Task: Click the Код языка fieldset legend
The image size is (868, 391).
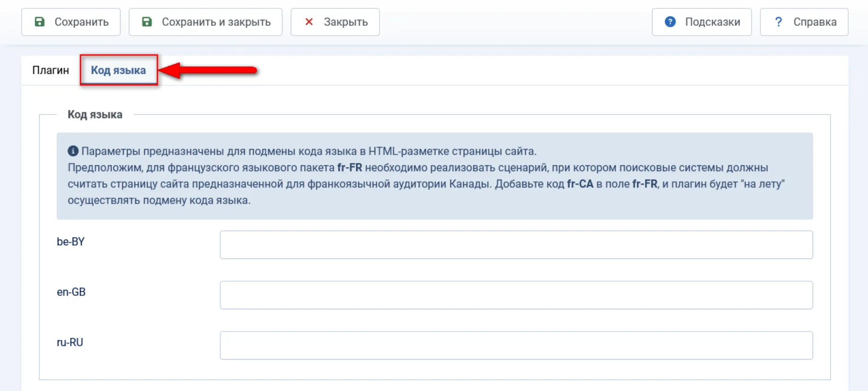Action: click(95, 114)
